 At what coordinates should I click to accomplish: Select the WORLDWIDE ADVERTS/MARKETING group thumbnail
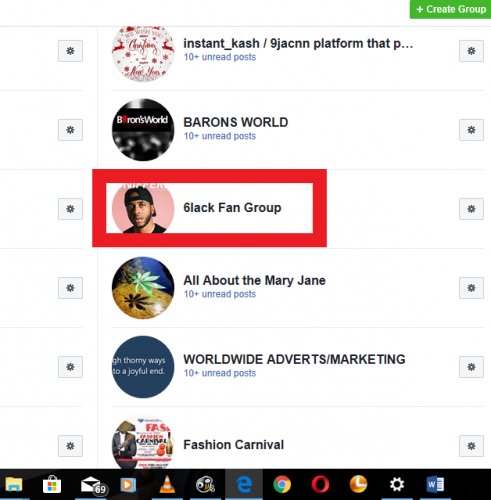point(143,367)
